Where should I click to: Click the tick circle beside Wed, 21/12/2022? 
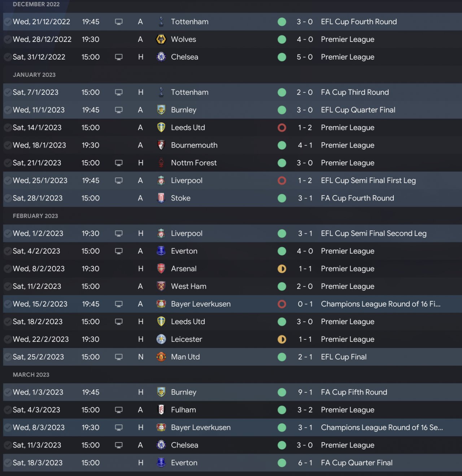pos(7,22)
